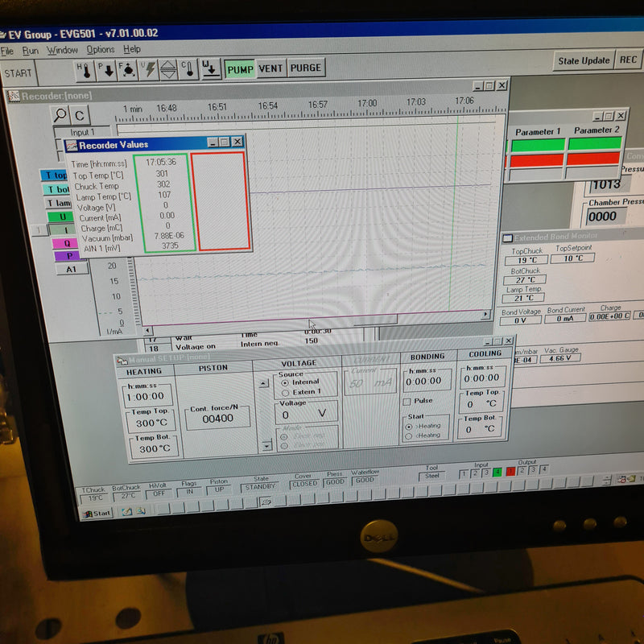644x644 pixels.
Task: Click the Extended Bond Monitor title icon
Action: click(x=508, y=238)
